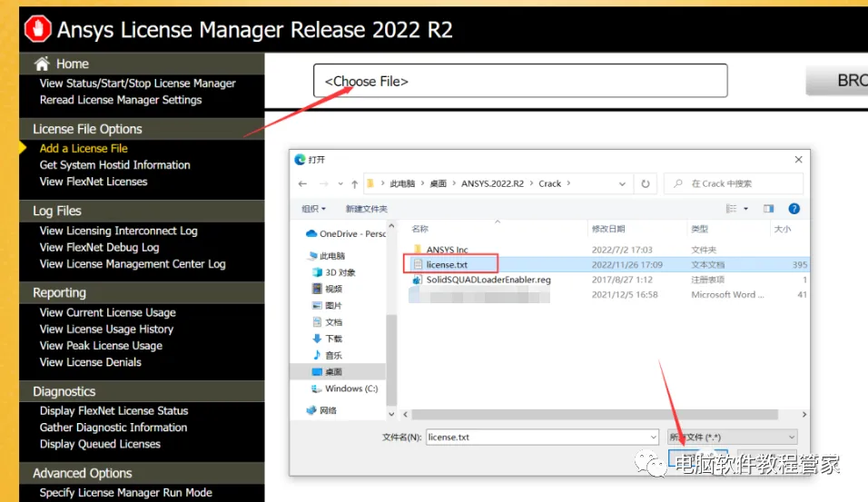Click 桌面 in address breadcrumb
The width and height of the screenshot is (868, 502).
tap(439, 183)
